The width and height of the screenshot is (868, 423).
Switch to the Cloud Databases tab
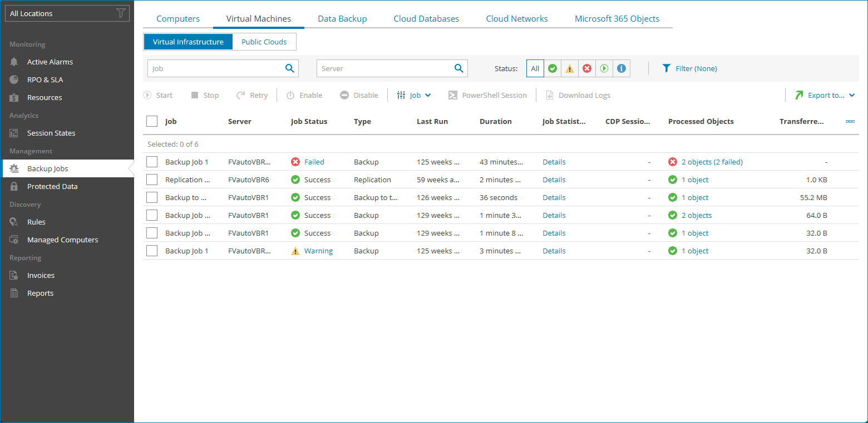click(426, 18)
